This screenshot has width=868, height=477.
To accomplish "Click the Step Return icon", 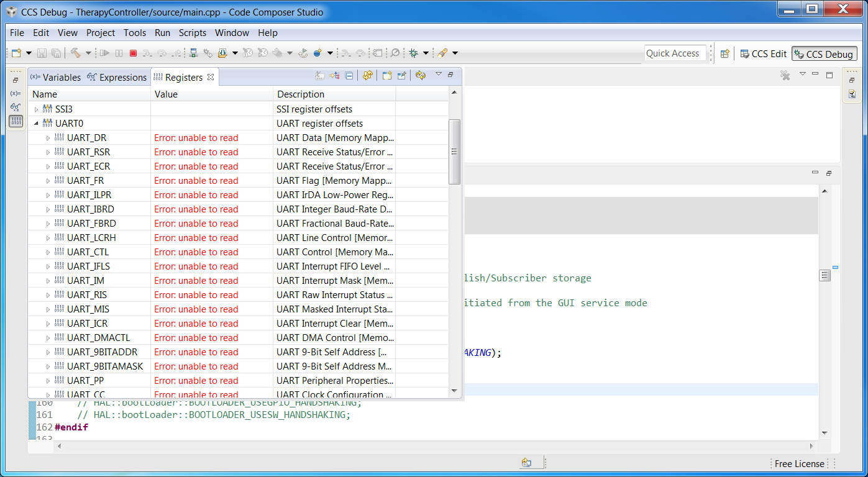I will coord(178,53).
